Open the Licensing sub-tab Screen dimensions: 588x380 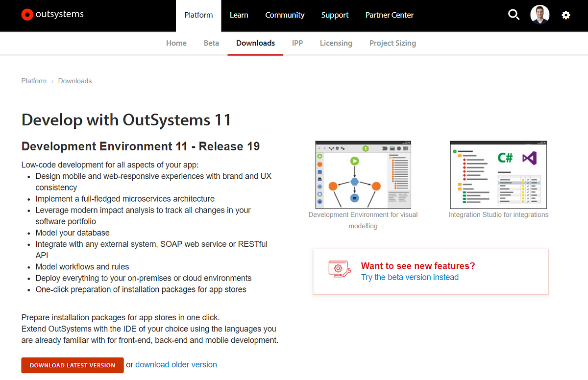(336, 43)
